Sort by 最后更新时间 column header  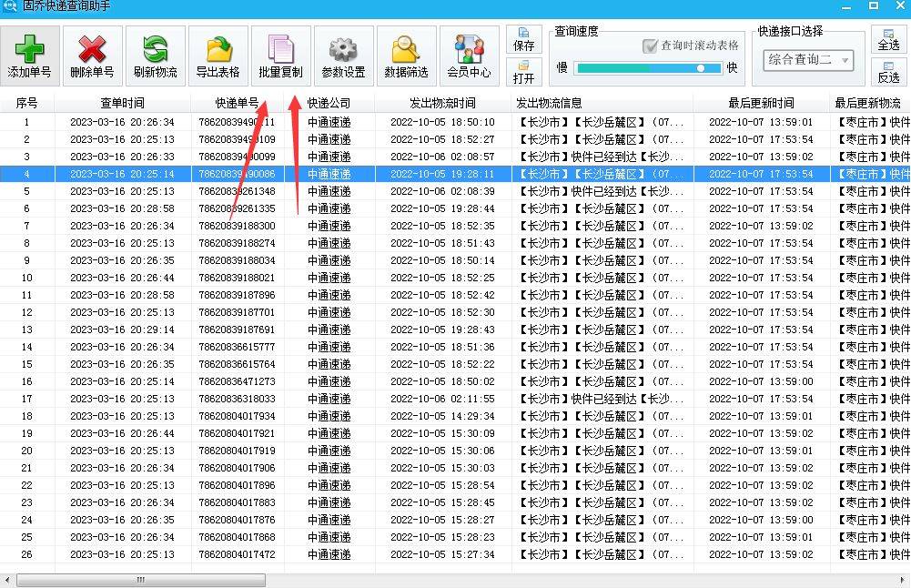[761, 104]
